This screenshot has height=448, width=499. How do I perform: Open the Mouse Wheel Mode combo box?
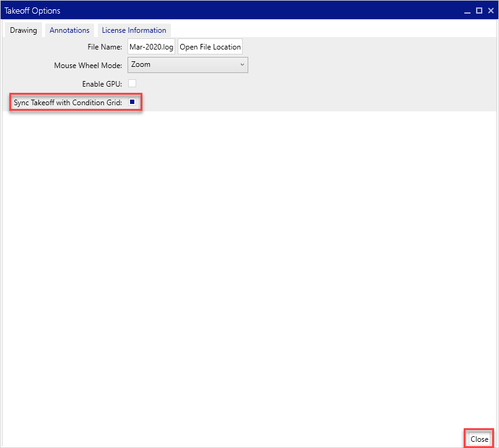[x=187, y=65]
